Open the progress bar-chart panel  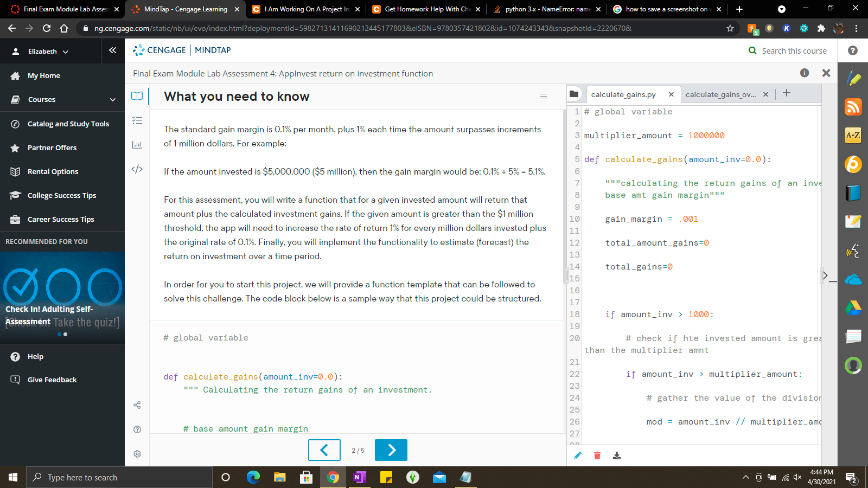tap(137, 144)
